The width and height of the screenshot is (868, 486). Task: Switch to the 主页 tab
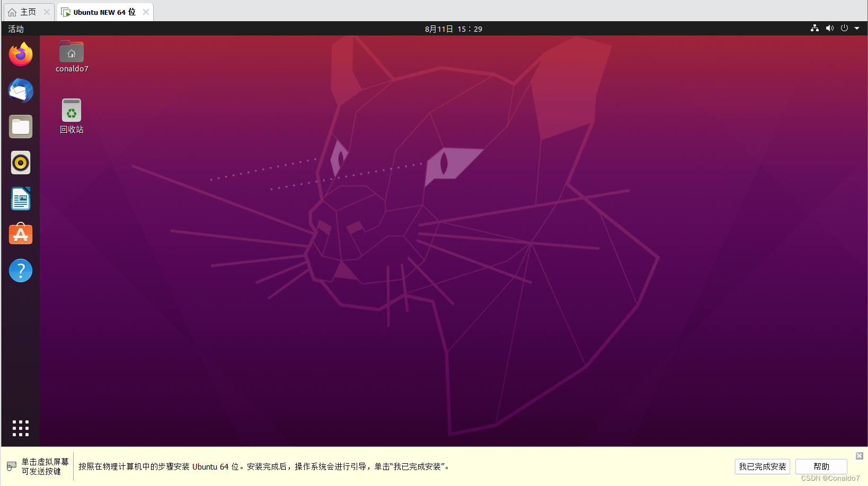tap(29, 12)
